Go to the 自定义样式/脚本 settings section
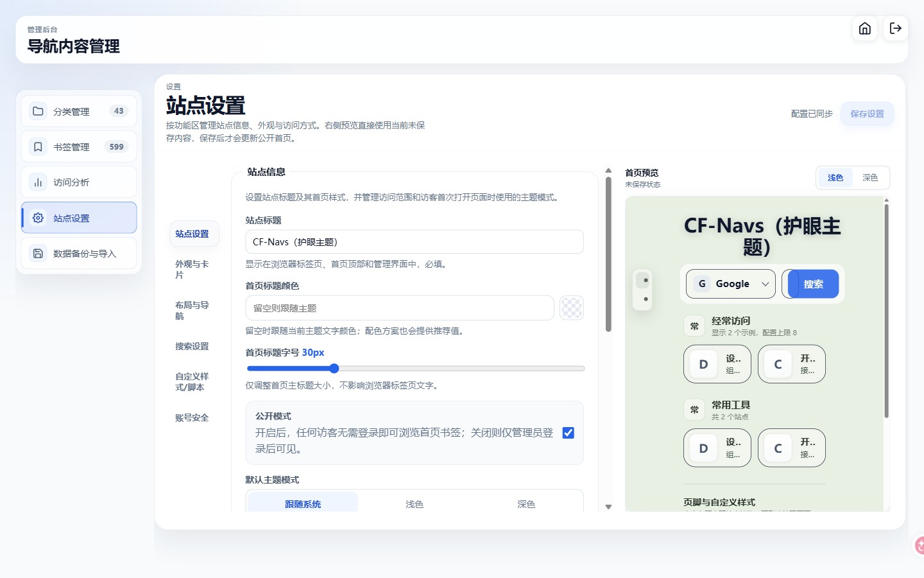 click(x=194, y=381)
